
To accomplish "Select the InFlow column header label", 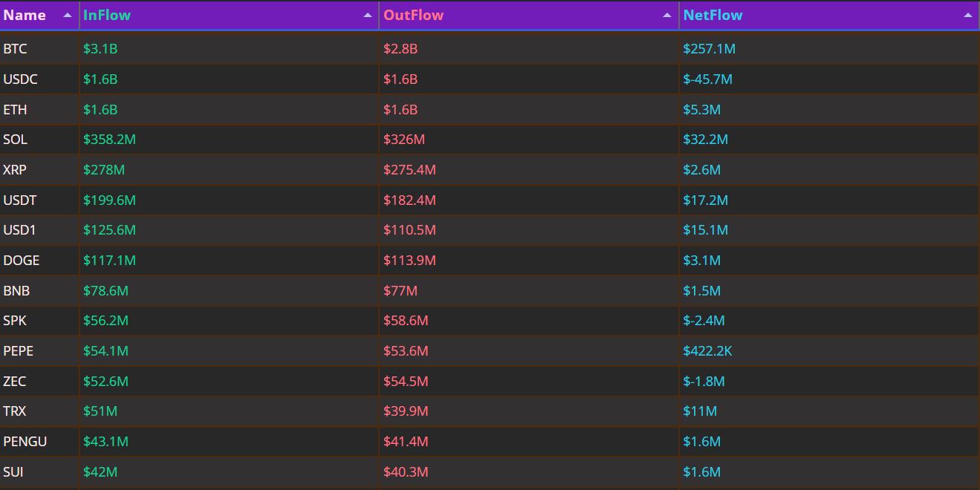I will (x=107, y=16).
